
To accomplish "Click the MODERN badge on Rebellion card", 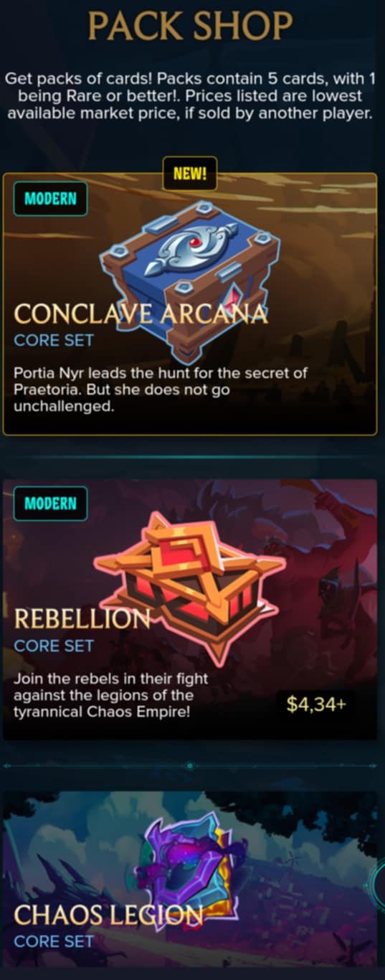I will 50,504.
